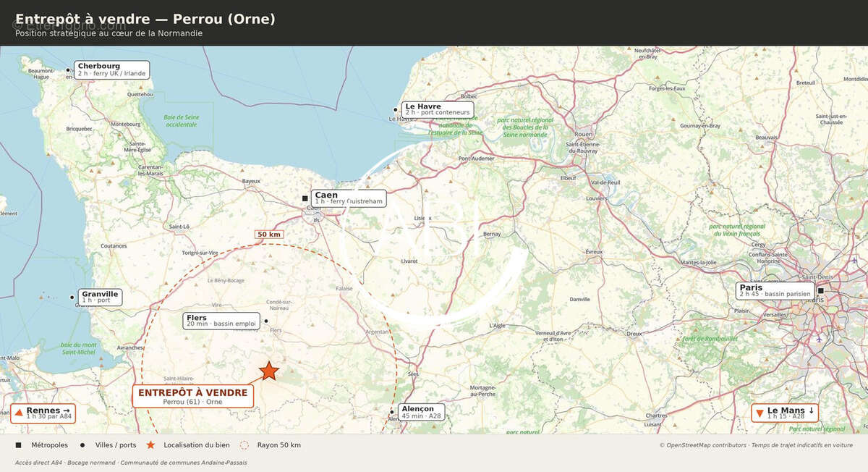The width and height of the screenshot is (868, 472).
Task: Click the Villes / ports legend dot
Action: point(82,445)
